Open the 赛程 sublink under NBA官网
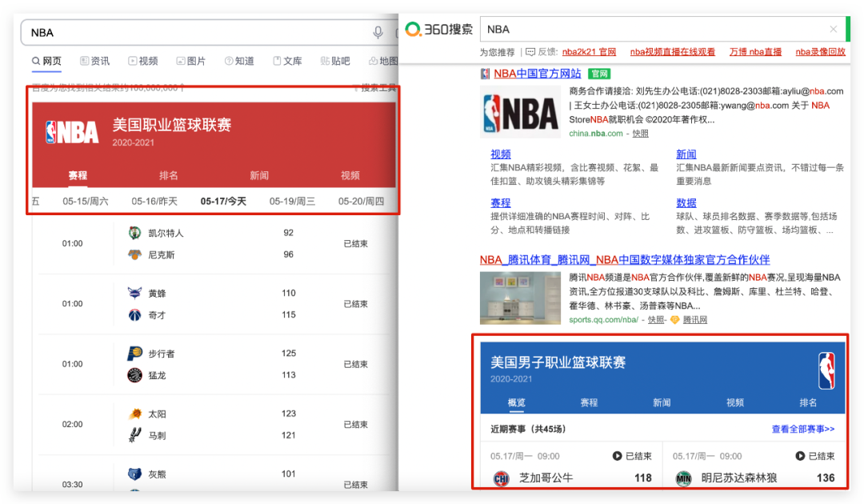Screen dimensions: 864x504 (x=501, y=203)
